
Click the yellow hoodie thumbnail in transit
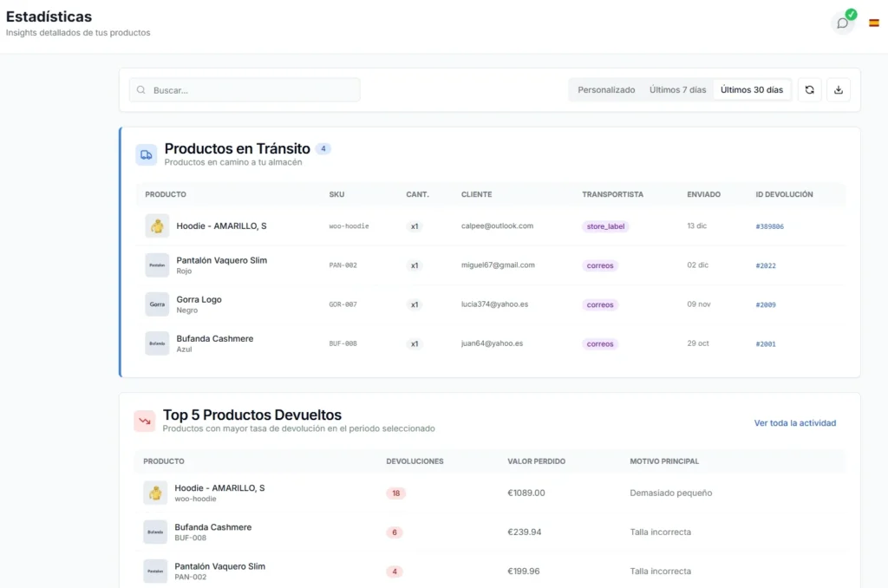[x=157, y=226]
